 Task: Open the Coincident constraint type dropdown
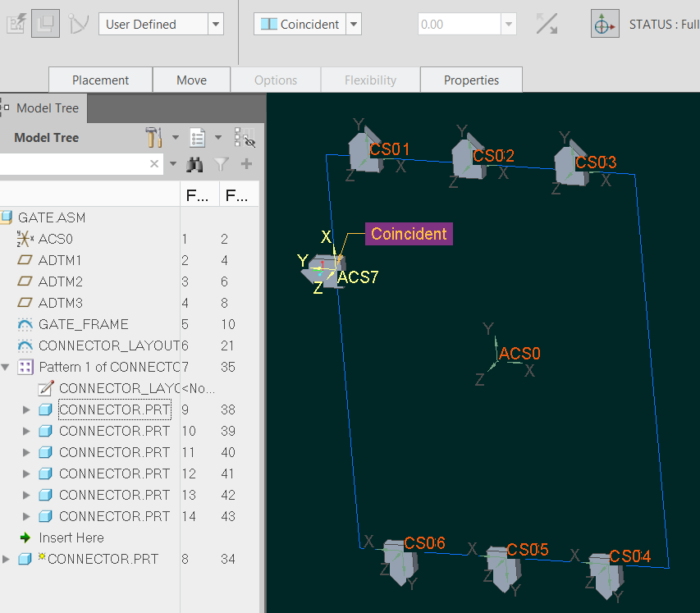tap(354, 25)
